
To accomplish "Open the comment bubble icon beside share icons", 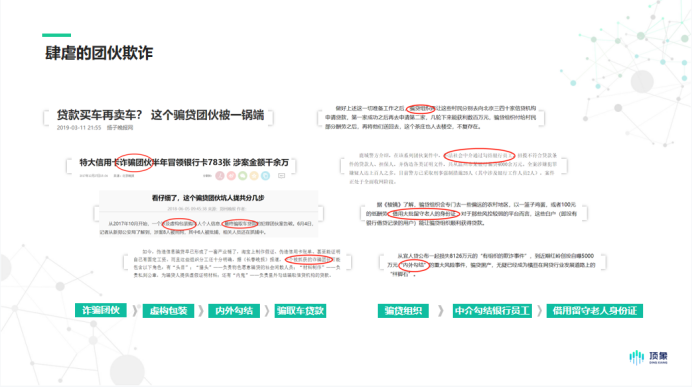I will pos(282,176).
